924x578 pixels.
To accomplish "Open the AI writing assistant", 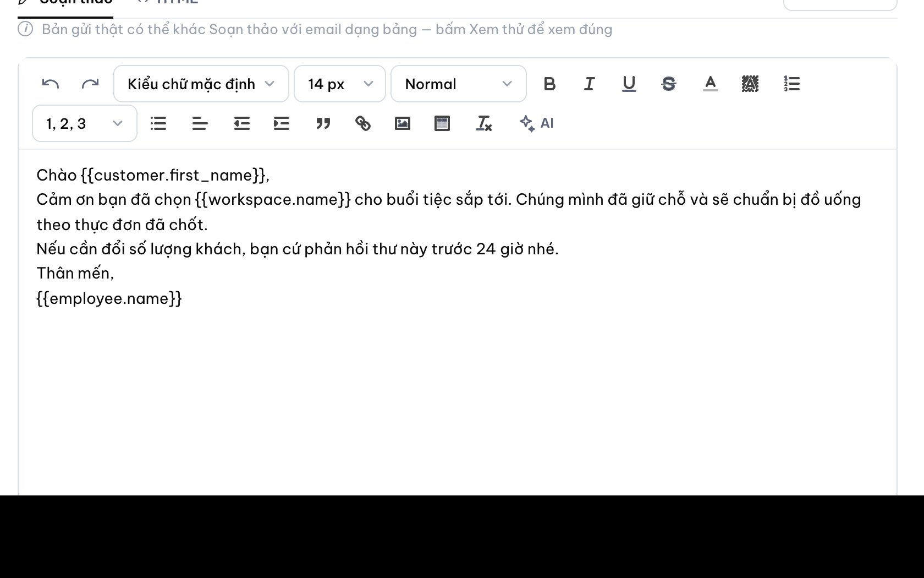I will coord(537,123).
